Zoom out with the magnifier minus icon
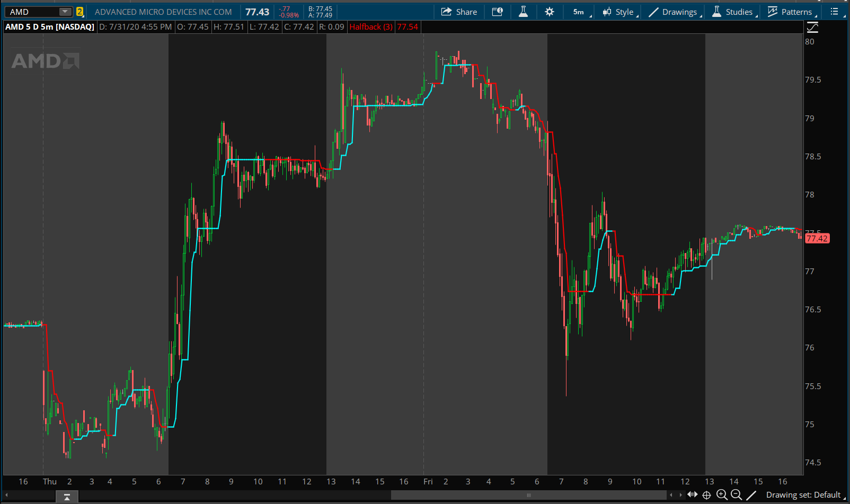This screenshot has width=850, height=504. pos(736,495)
